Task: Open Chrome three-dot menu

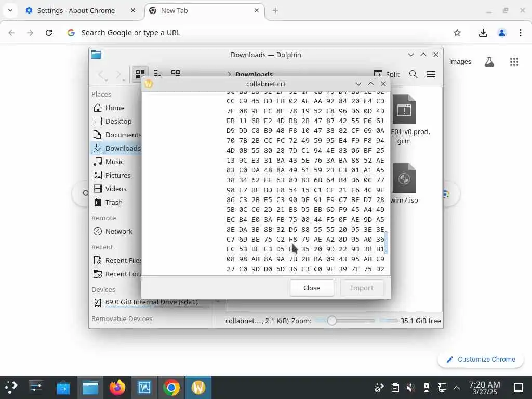Action: pyautogui.click(x=521, y=33)
